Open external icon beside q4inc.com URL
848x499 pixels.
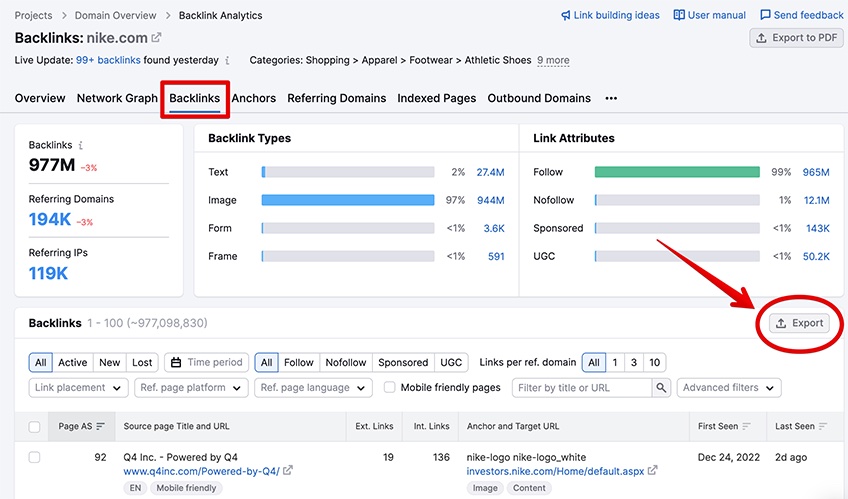click(x=288, y=470)
